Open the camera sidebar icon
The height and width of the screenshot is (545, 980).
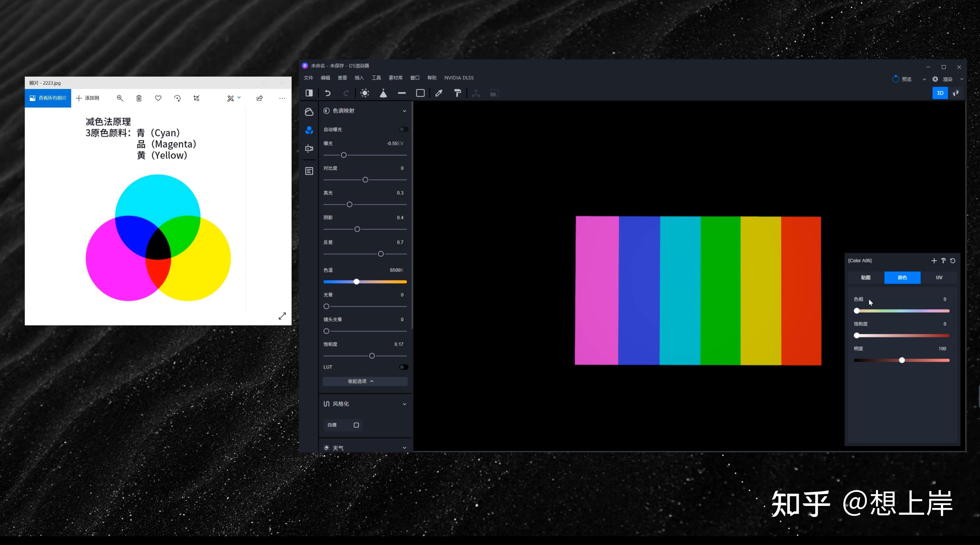309,148
